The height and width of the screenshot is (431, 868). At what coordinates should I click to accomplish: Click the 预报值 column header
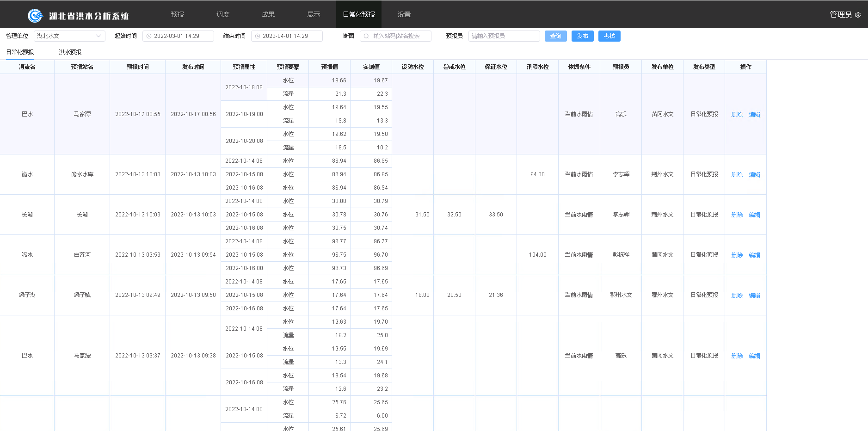(x=330, y=67)
